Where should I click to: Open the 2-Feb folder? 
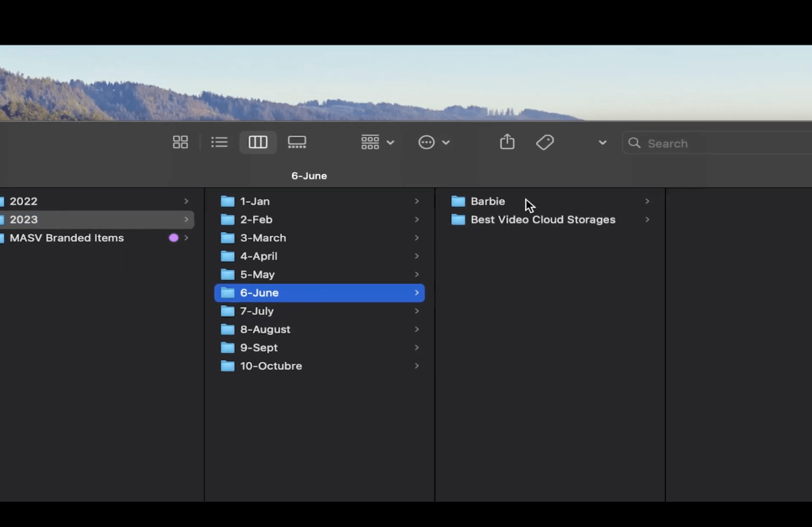[x=319, y=220]
